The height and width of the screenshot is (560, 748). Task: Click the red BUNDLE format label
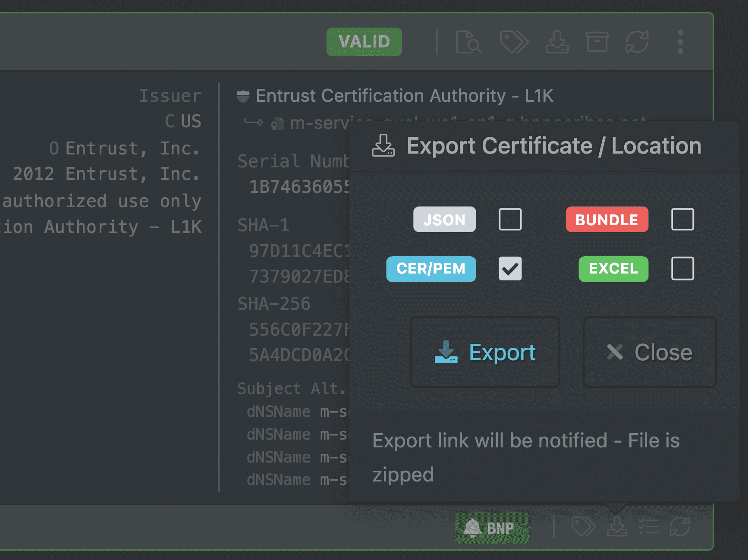click(x=607, y=220)
